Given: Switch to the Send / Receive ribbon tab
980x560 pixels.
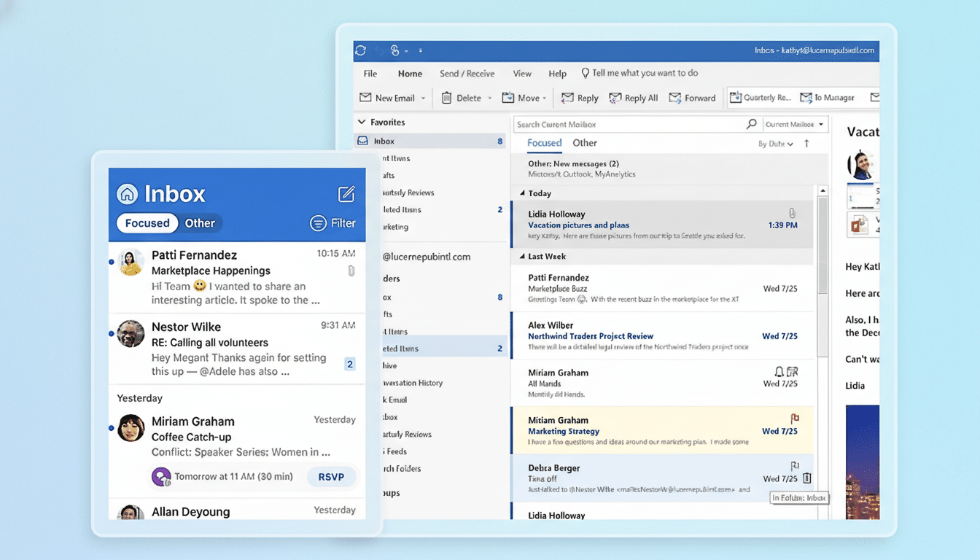Looking at the screenshot, I should click(x=467, y=73).
